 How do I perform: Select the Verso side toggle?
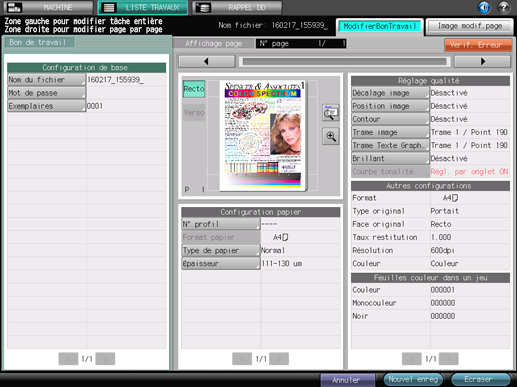pos(194,112)
